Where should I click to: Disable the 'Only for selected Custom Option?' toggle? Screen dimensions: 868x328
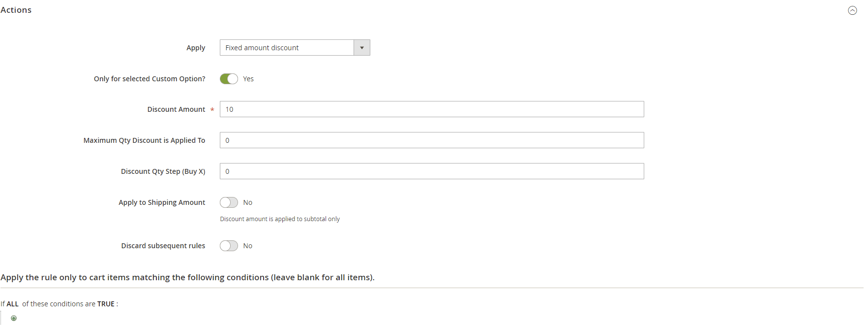pyautogui.click(x=229, y=79)
